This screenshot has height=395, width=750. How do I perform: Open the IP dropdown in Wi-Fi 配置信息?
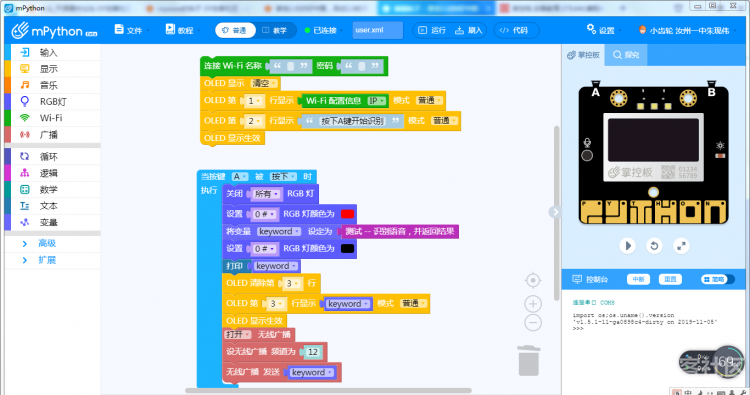tap(376, 101)
